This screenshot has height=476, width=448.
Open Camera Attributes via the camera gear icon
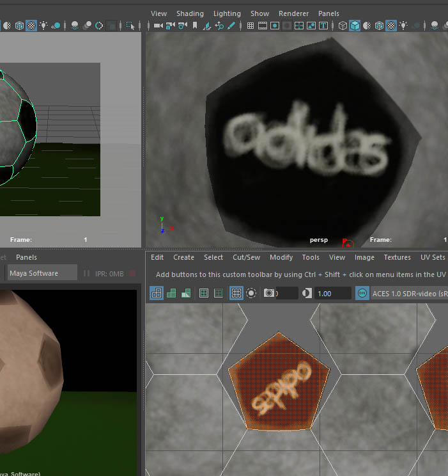point(182,26)
